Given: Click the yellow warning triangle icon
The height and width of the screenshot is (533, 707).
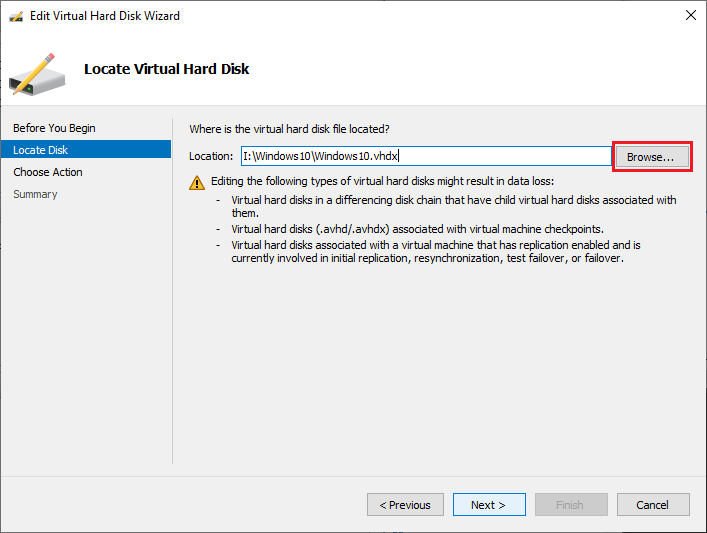Looking at the screenshot, I should pos(197,182).
